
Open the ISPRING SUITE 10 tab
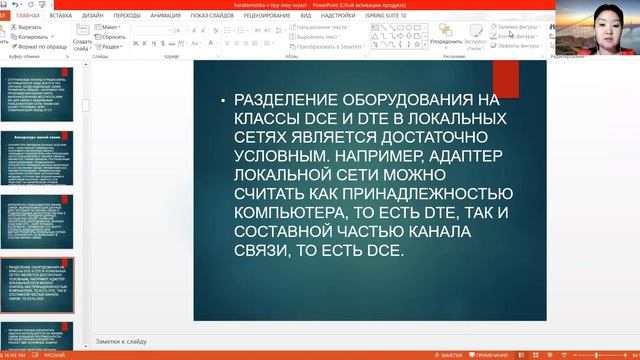pyautogui.click(x=386, y=16)
